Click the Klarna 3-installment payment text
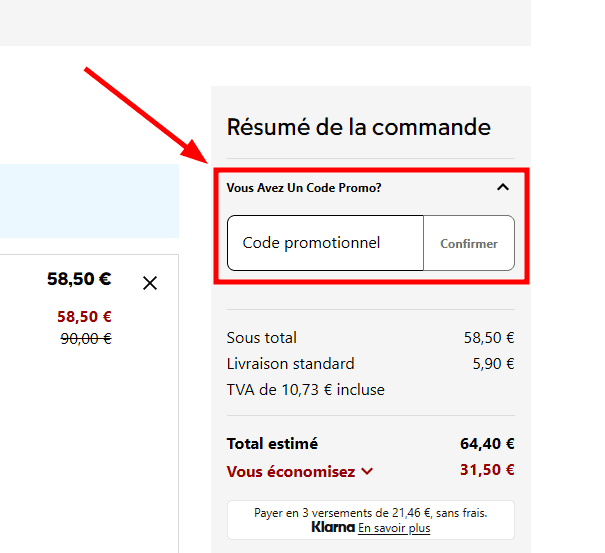The height and width of the screenshot is (553, 605). tap(371, 513)
